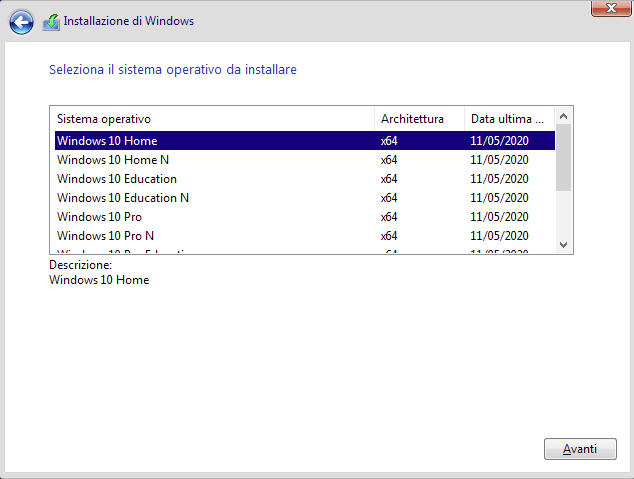The width and height of the screenshot is (634, 479).
Task: Click the Windows Setup installer icon
Action: point(51,22)
